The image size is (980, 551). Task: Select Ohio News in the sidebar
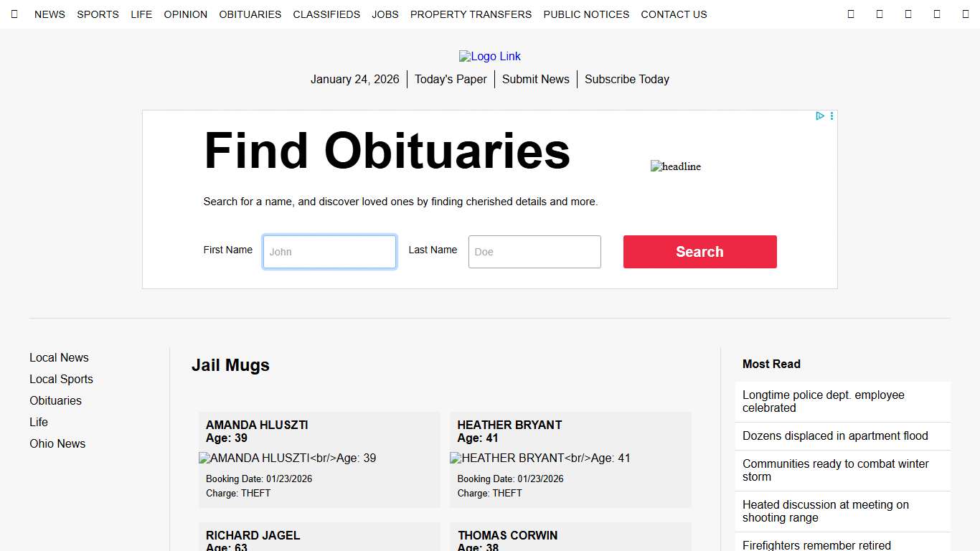57,444
